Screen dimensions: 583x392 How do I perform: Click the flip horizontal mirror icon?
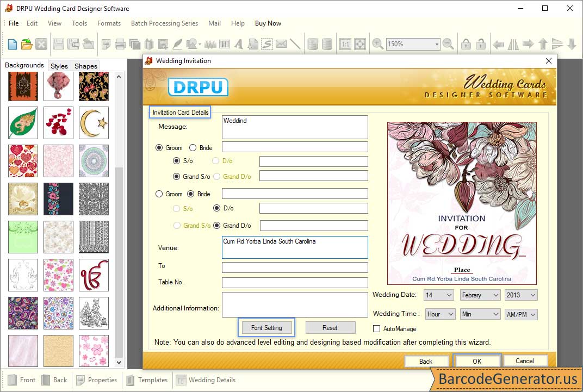tap(513, 44)
